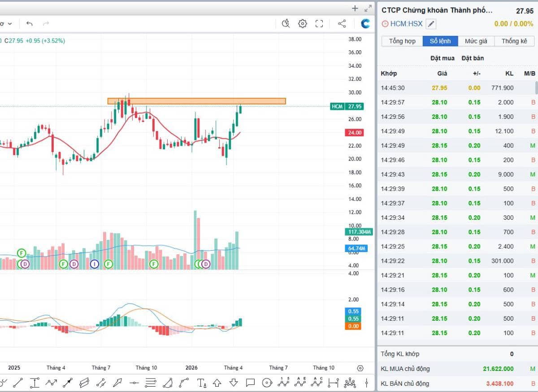The height and width of the screenshot is (392, 538).
Task: Click the plus icon to add chart
Action: pyautogui.click(x=355, y=8)
